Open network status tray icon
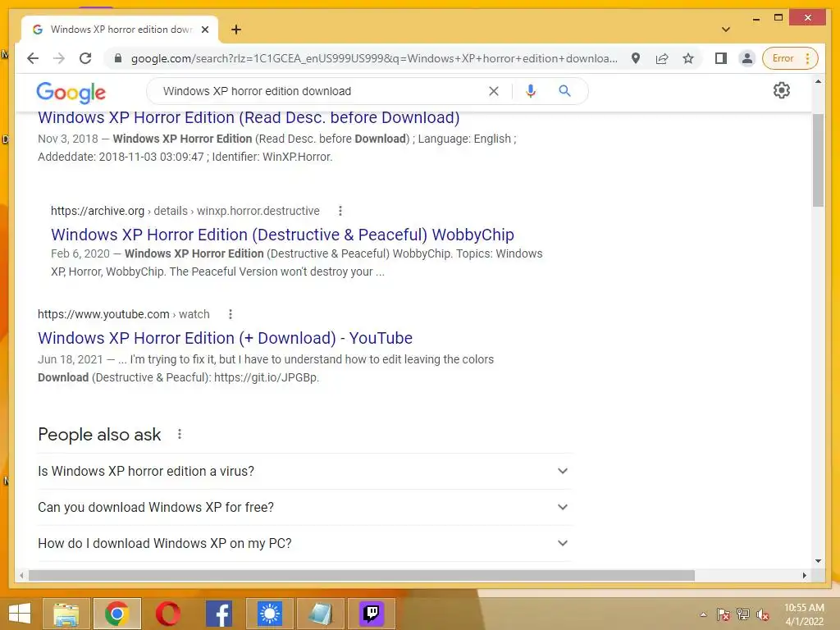The image size is (840, 630). tap(743, 614)
